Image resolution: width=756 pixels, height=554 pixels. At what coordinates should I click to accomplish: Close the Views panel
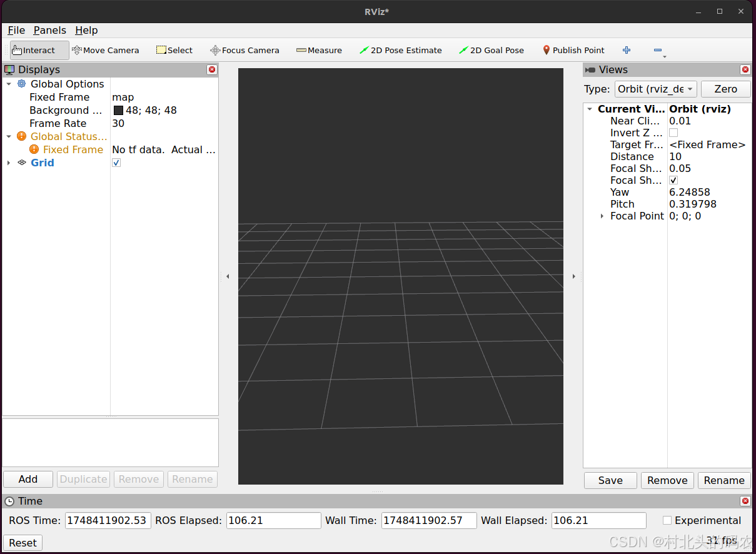click(x=745, y=69)
